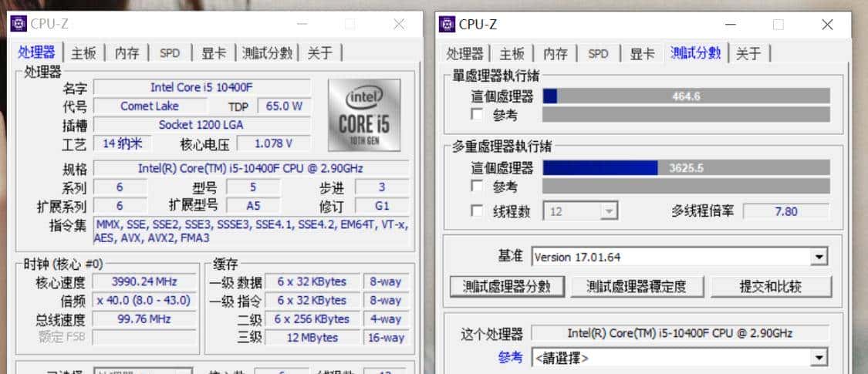Click the empty single-thread reference bar
The height and width of the screenshot is (374, 868).
[687, 115]
